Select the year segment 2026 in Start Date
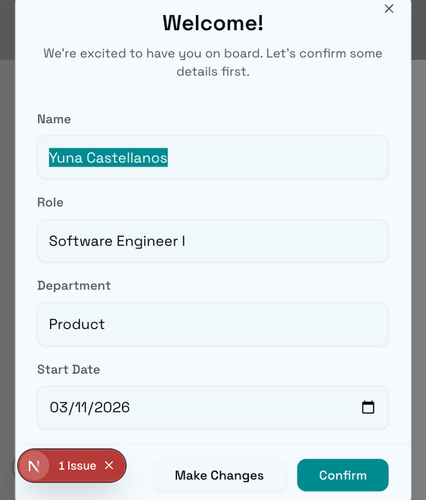The height and width of the screenshot is (500, 426). [111, 407]
